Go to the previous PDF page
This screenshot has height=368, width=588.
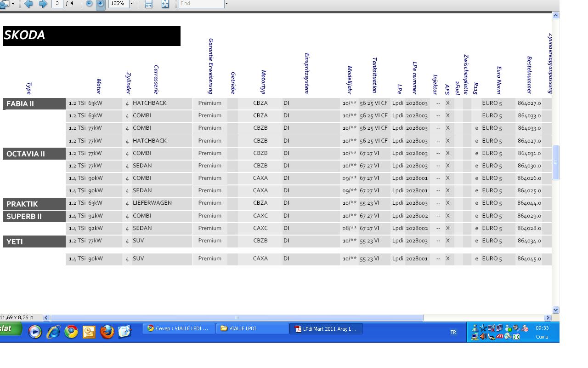(28, 4)
